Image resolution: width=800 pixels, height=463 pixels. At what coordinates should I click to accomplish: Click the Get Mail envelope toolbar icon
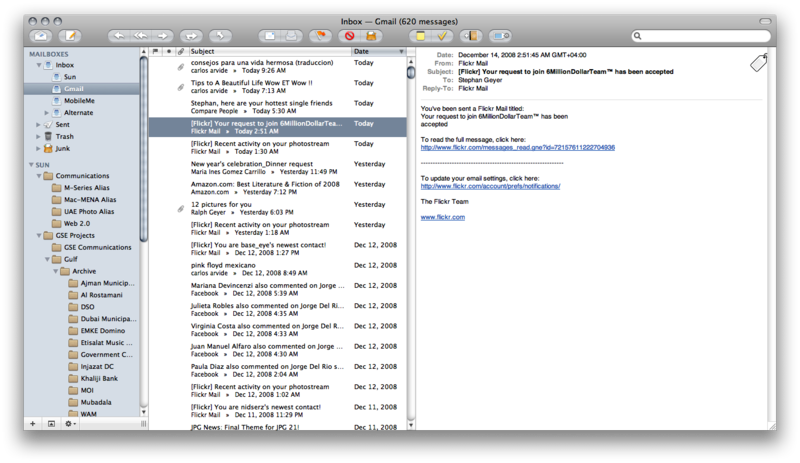click(x=41, y=36)
